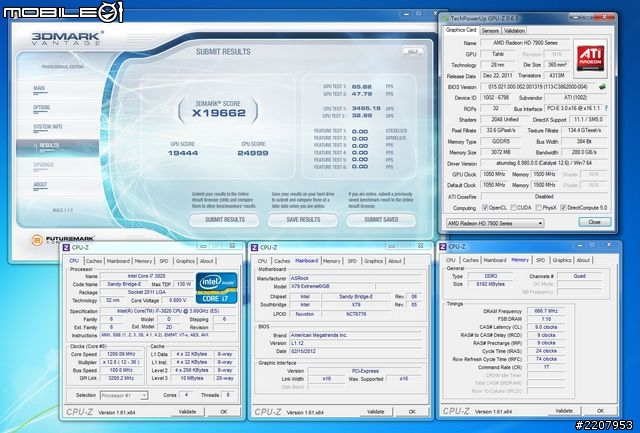
Task: Click Close button in GPU-Z
Action: [x=595, y=222]
